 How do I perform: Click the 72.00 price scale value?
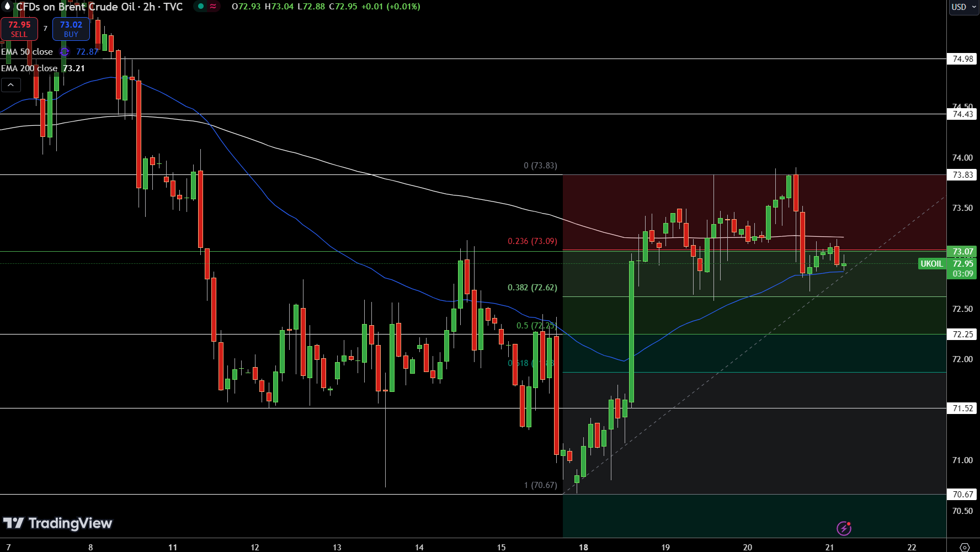962,359
